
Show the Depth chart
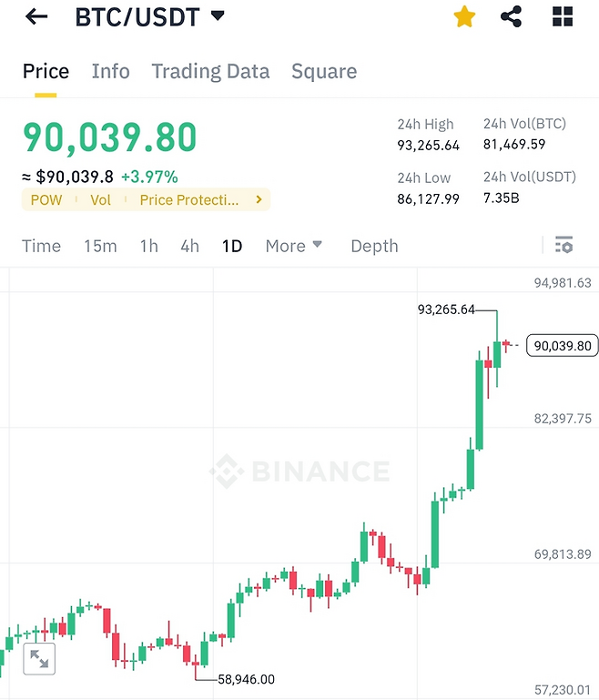click(x=374, y=246)
